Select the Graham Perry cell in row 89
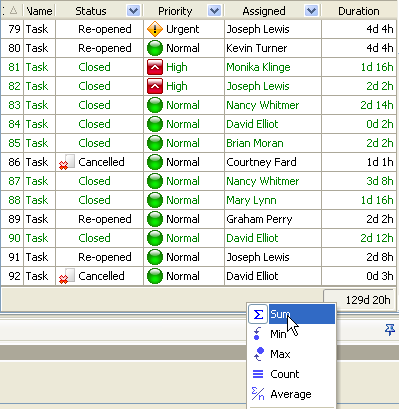This screenshot has height=409, width=399. (x=273, y=219)
